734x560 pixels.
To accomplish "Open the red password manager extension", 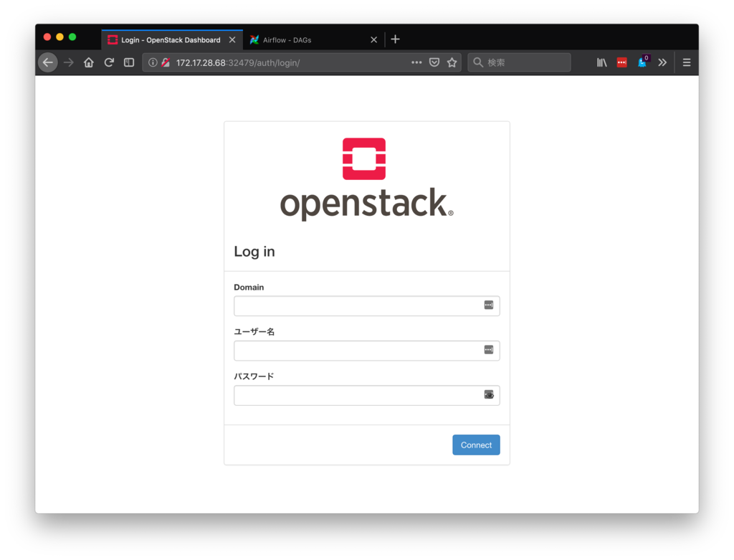I will (621, 62).
